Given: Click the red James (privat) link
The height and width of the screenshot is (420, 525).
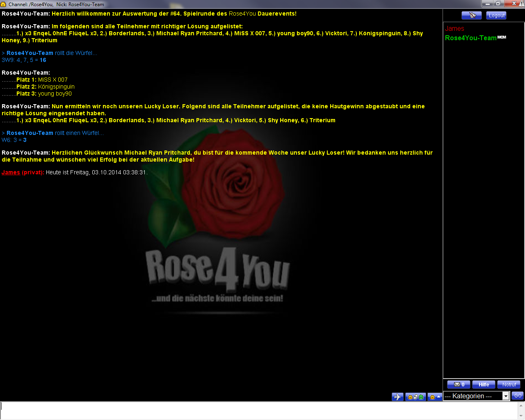Looking at the screenshot, I should (x=11, y=173).
